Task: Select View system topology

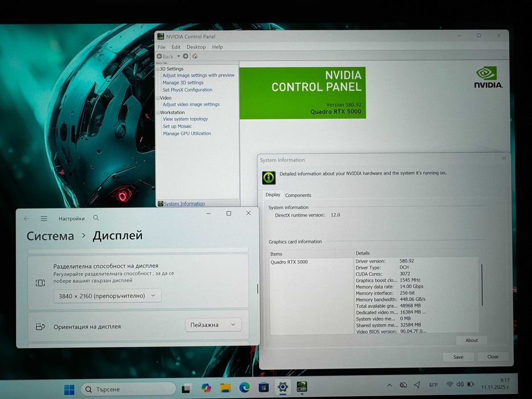Action: [x=185, y=119]
